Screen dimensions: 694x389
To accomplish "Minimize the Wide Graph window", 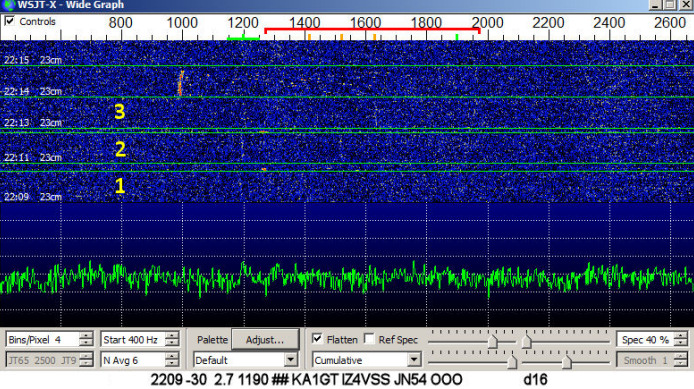I will coord(655,5).
